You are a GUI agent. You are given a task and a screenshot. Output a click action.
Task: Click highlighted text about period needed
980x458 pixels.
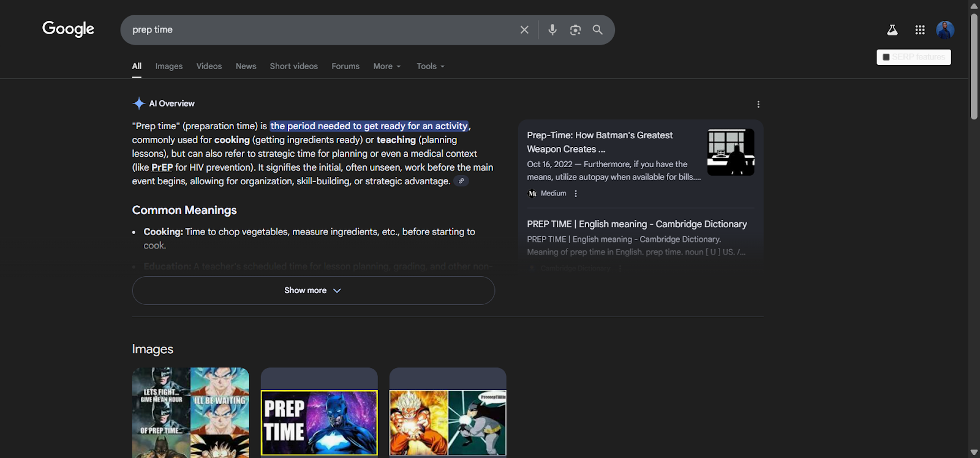(x=369, y=126)
